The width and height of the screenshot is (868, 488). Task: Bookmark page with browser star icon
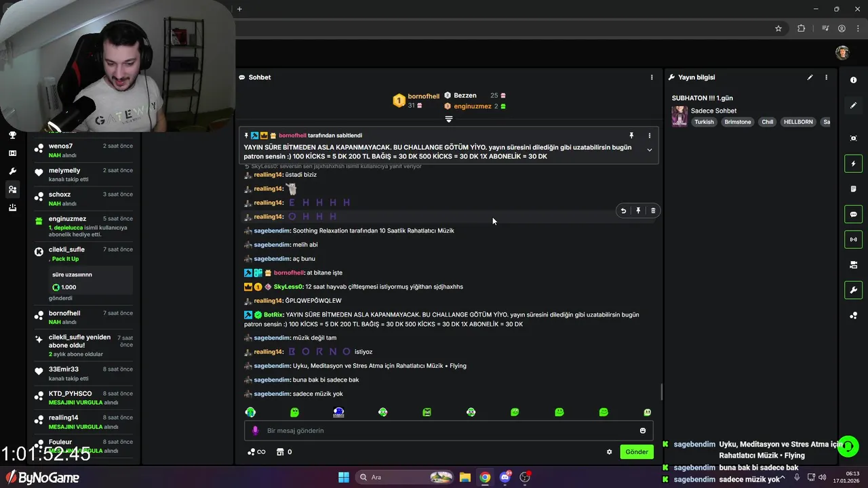pyautogui.click(x=778, y=28)
